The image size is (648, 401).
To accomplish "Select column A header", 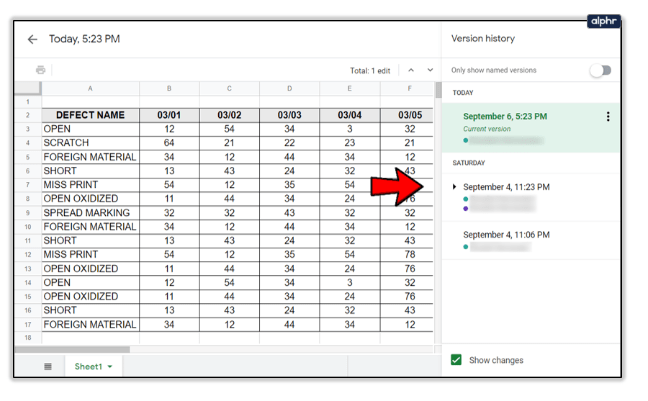I will click(x=90, y=88).
